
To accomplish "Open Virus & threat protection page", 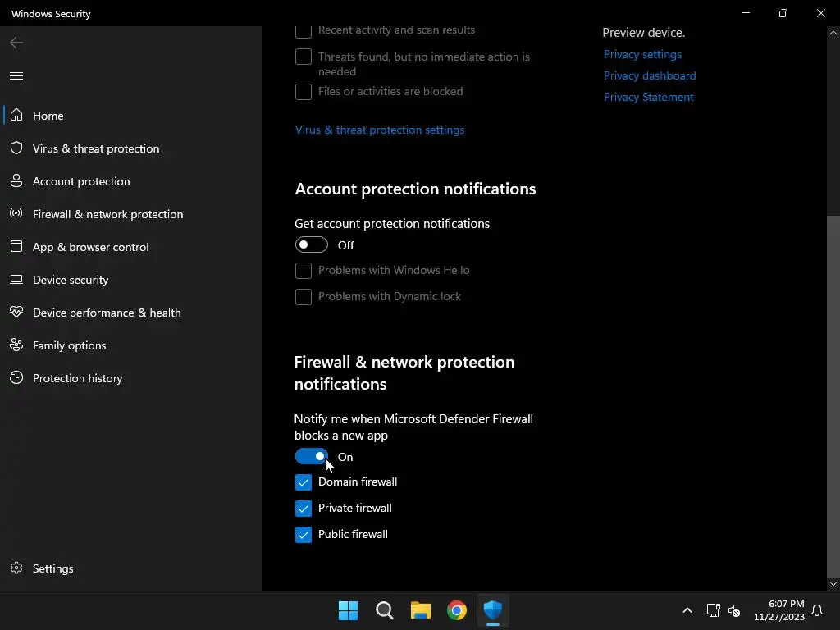I will (x=131, y=148).
